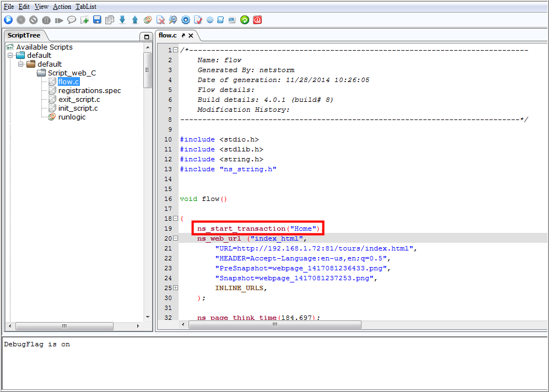Click the grey Cancel circle toolbar icon
Viewport: 549px width, 392px height.
pyautogui.click(x=34, y=20)
